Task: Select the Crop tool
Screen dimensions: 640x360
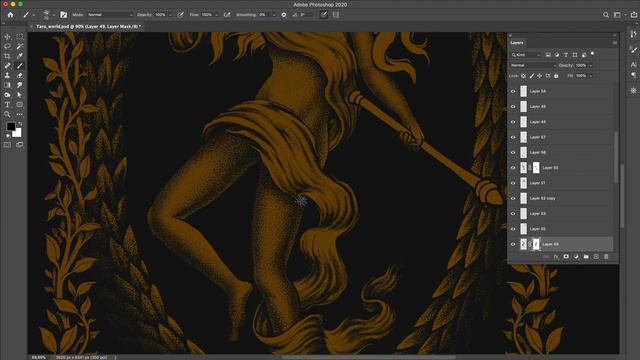Action: pyautogui.click(x=7, y=56)
